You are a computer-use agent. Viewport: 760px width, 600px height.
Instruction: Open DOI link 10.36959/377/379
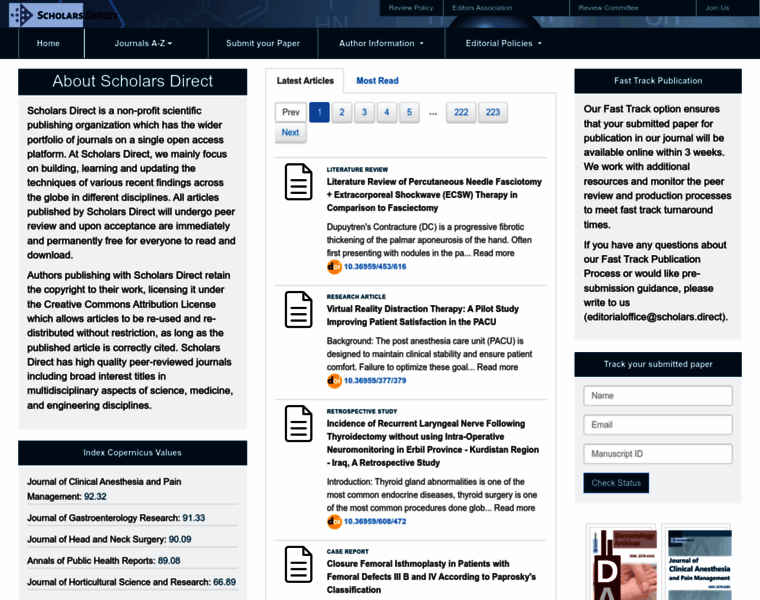(x=375, y=381)
